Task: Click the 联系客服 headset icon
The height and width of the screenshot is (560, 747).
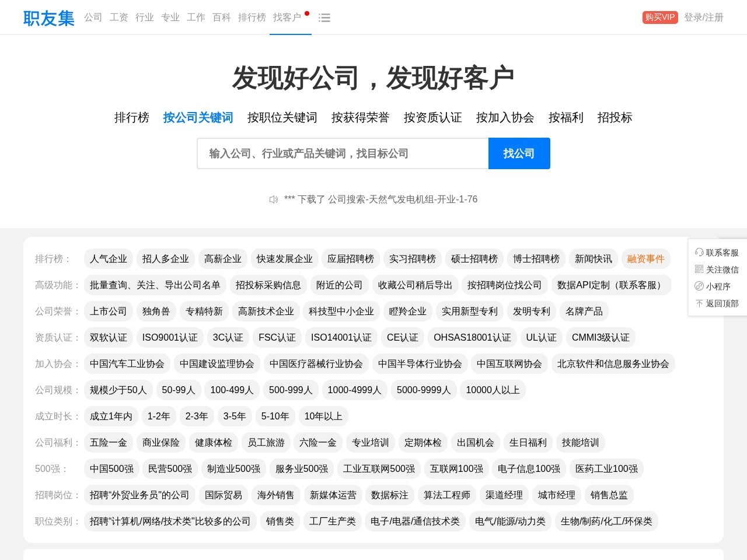Action: [699, 253]
